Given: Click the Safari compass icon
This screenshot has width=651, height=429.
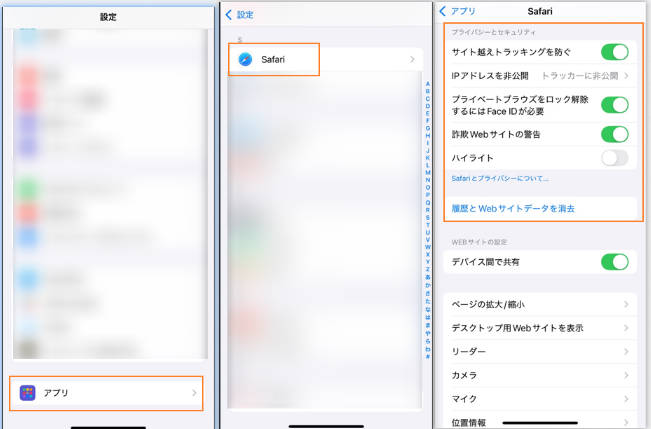Looking at the screenshot, I should tap(245, 59).
